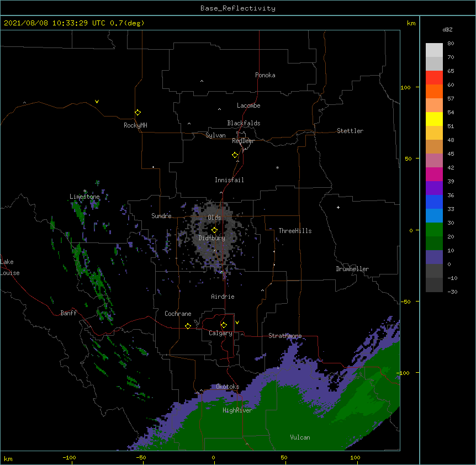This screenshot has height=465, width=476.
Task: Click the 39 dBZ magenta legend swatch
Action: [x=434, y=174]
